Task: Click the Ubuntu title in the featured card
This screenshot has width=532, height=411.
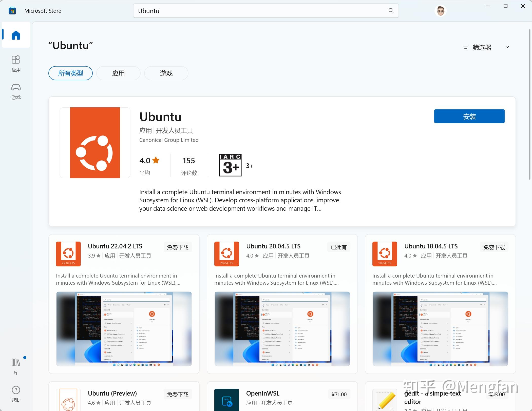Action: click(160, 117)
